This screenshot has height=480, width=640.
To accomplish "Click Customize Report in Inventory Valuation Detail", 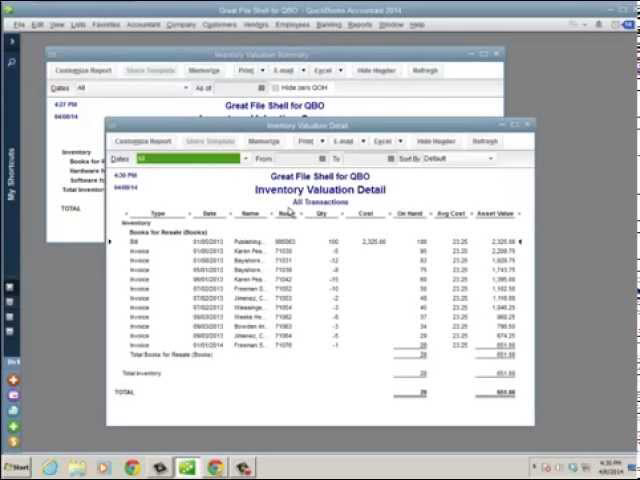I will (x=143, y=142).
